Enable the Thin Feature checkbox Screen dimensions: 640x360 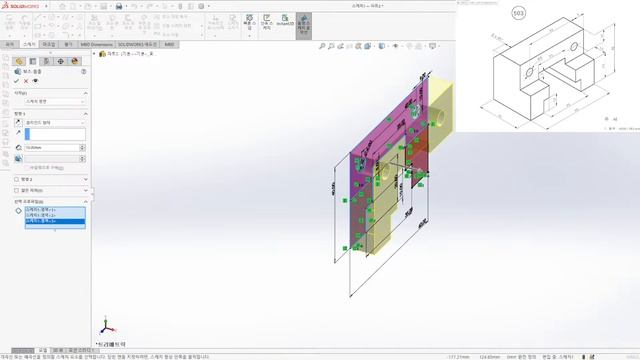[x=16, y=191]
